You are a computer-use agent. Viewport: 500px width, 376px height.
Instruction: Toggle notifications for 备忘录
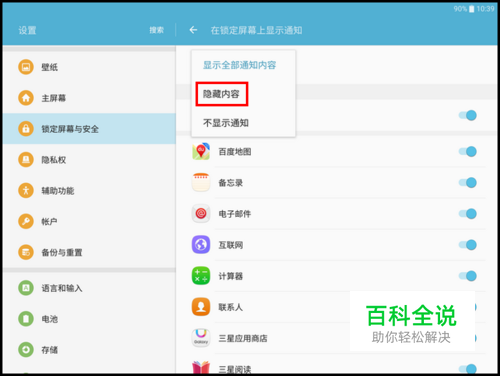click(x=468, y=183)
